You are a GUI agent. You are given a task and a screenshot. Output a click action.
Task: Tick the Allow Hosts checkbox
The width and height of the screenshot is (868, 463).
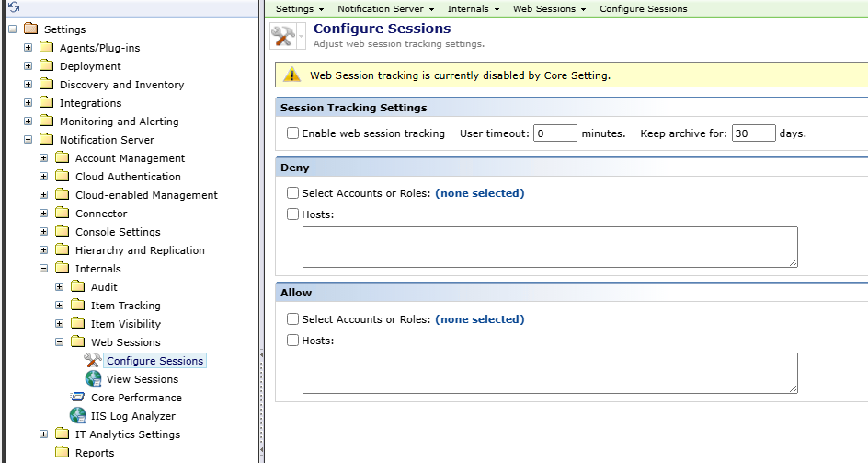tap(292, 341)
